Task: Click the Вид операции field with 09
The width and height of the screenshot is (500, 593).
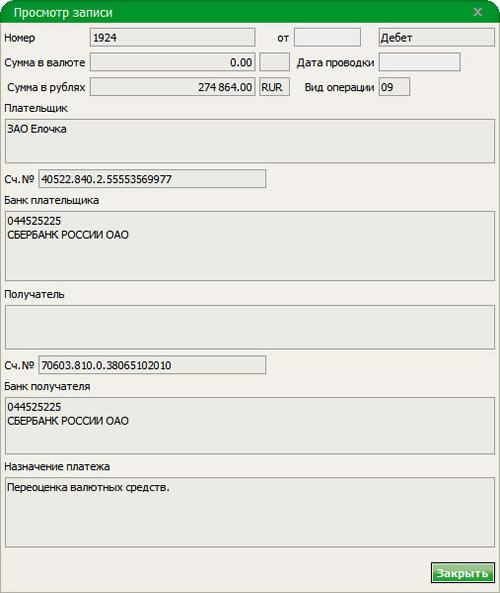Action: click(394, 87)
